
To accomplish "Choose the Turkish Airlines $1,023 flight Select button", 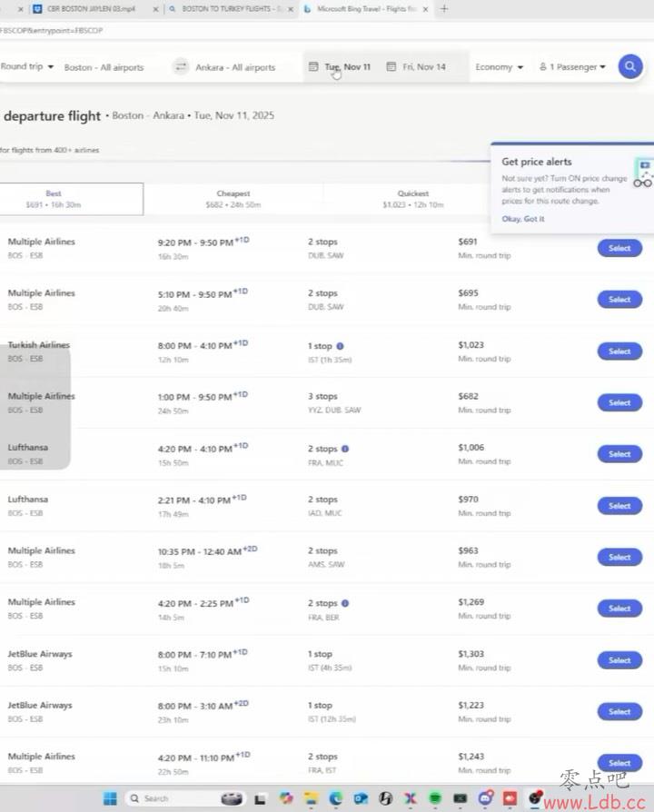I will click(x=619, y=352).
